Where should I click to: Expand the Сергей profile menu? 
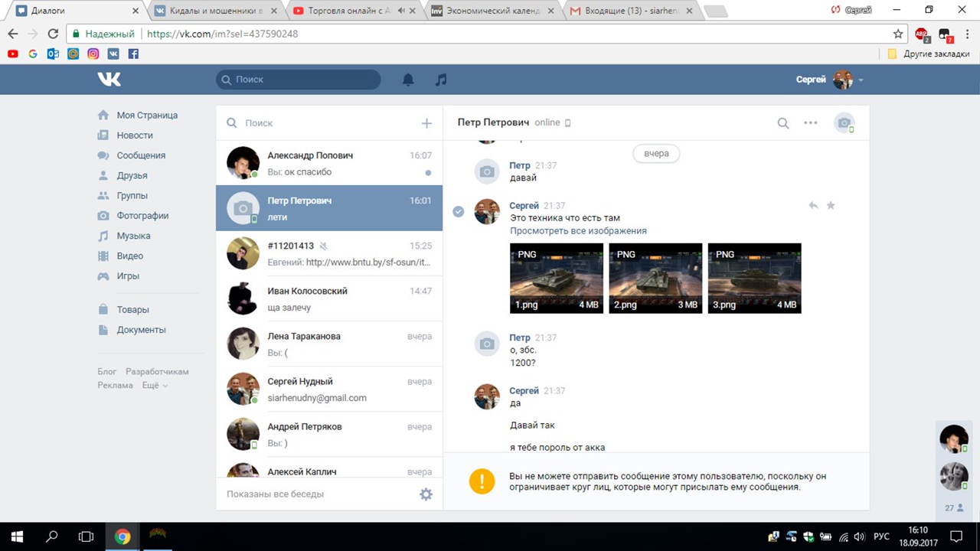(x=861, y=80)
